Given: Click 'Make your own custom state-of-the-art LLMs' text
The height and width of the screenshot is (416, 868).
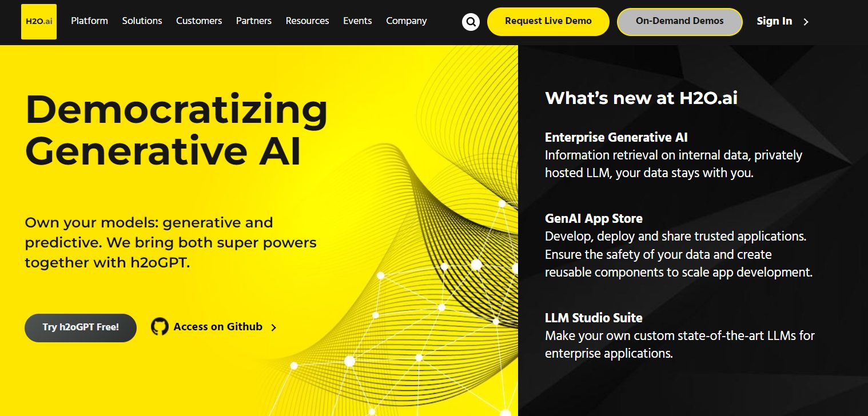Looking at the screenshot, I should pyautogui.click(x=680, y=345).
